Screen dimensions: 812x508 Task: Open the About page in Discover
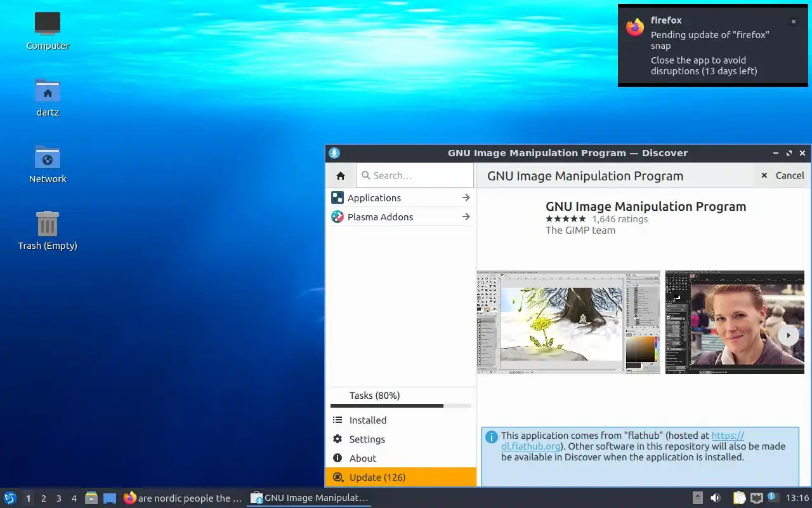coord(400,458)
